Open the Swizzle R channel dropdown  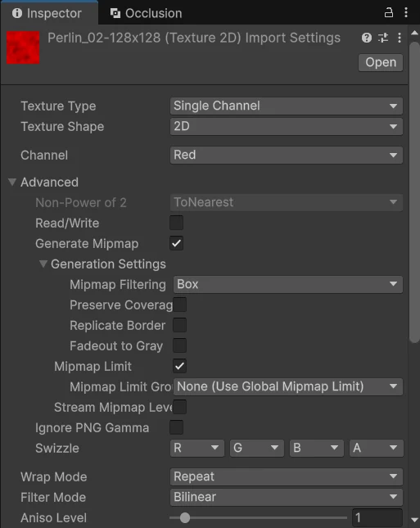point(197,448)
